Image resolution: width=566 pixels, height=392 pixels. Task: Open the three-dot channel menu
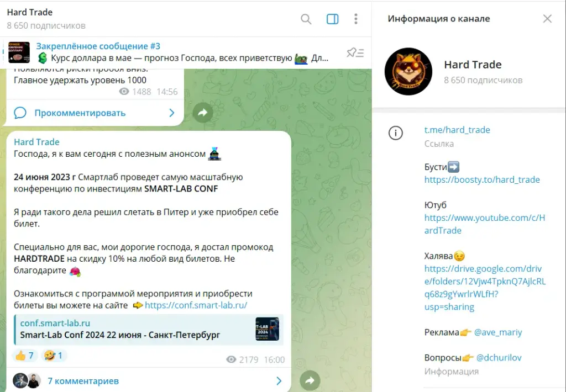click(x=355, y=19)
